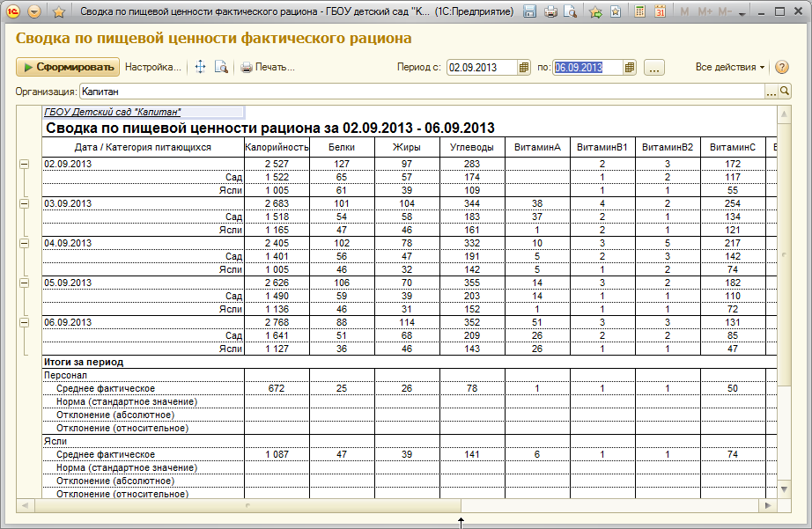Click the organization select ellipsis button
The image size is (812, 529).
pos(771,92)
